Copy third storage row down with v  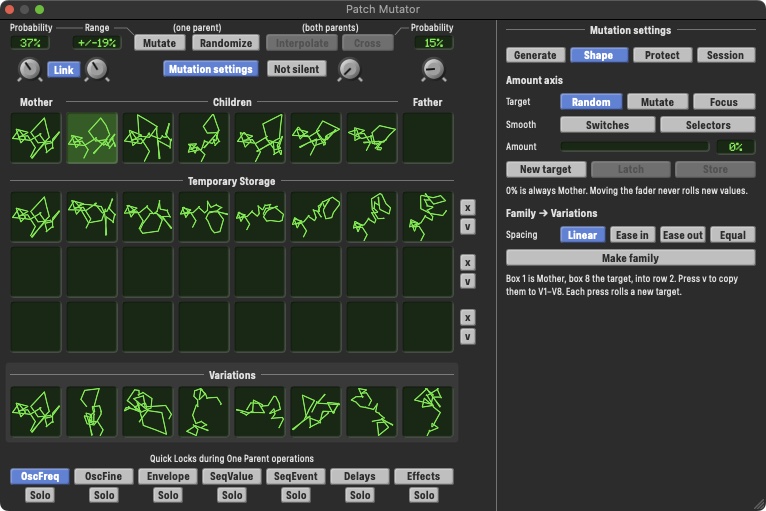468,337
